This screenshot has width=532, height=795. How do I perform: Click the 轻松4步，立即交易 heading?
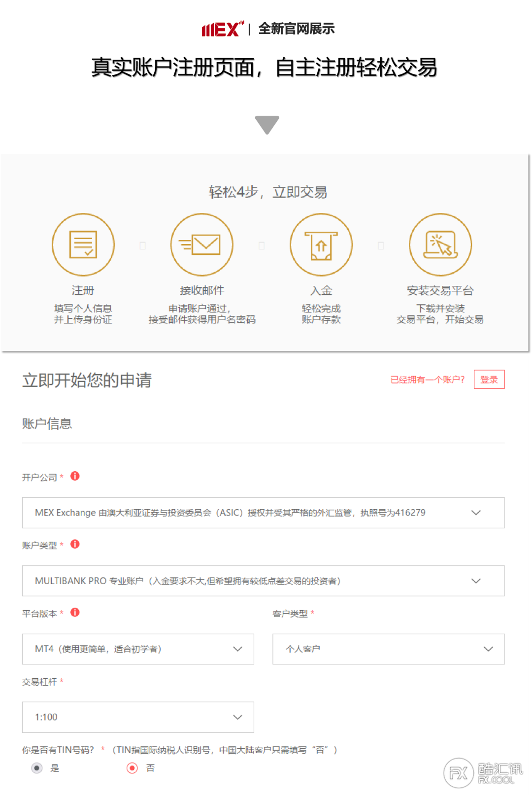tap(268, 192)
